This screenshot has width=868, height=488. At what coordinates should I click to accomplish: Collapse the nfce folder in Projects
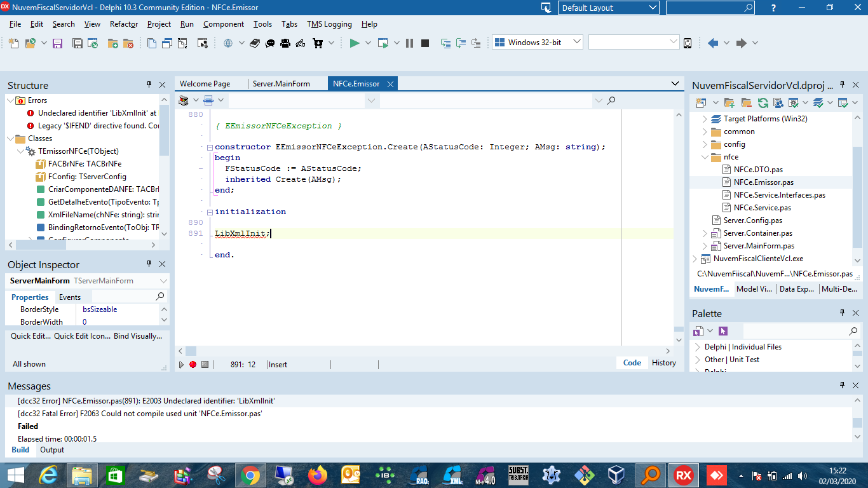705,157
